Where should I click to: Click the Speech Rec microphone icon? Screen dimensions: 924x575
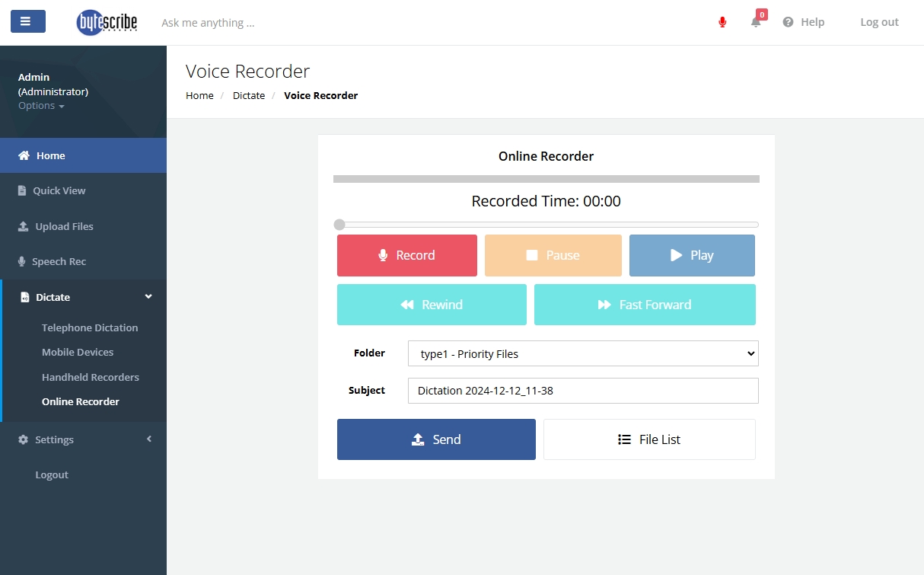point(22,261)
